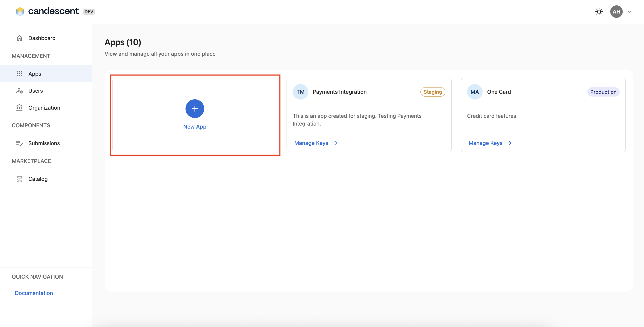Open the Catalog menu item
The image size is (644, 327).
click(38, 179)
